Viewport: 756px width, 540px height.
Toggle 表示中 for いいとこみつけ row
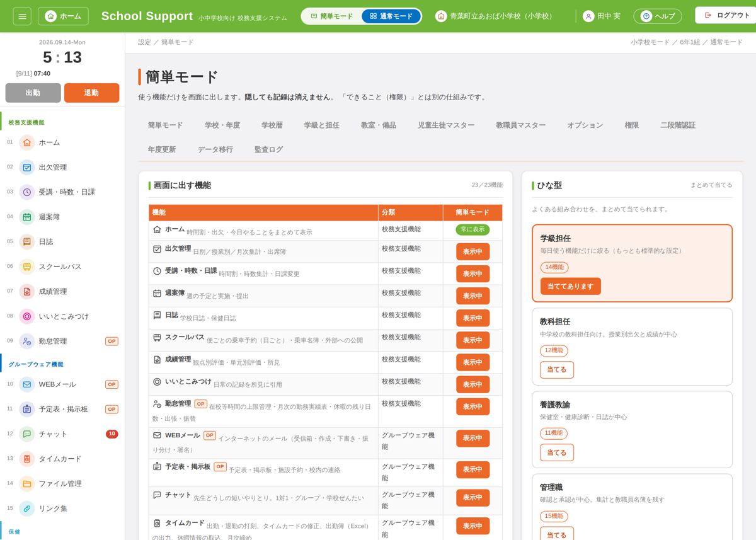coord(472,384)
